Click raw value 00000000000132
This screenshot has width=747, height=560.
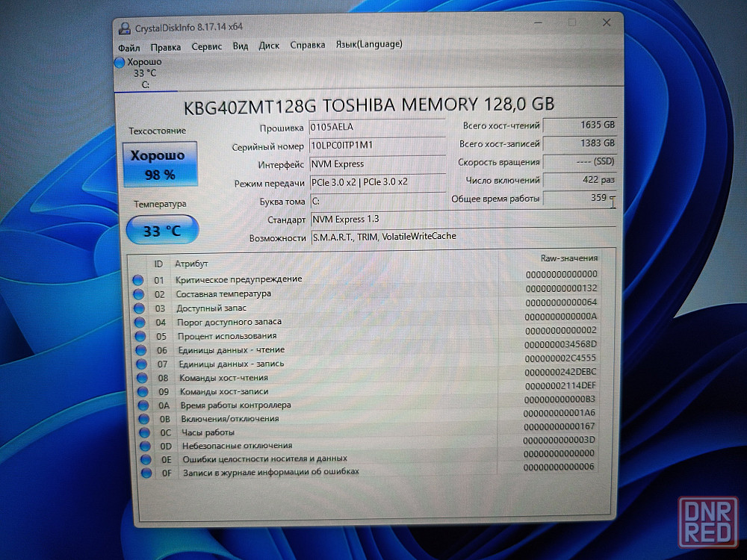coord(561,288)
